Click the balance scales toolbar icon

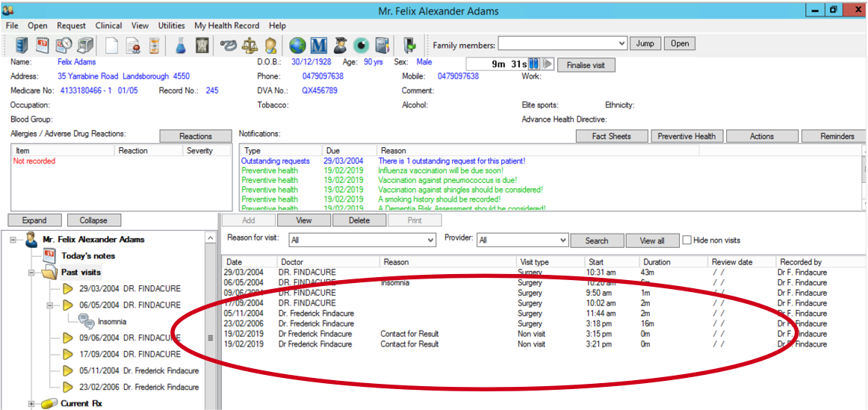click(249, 44)
